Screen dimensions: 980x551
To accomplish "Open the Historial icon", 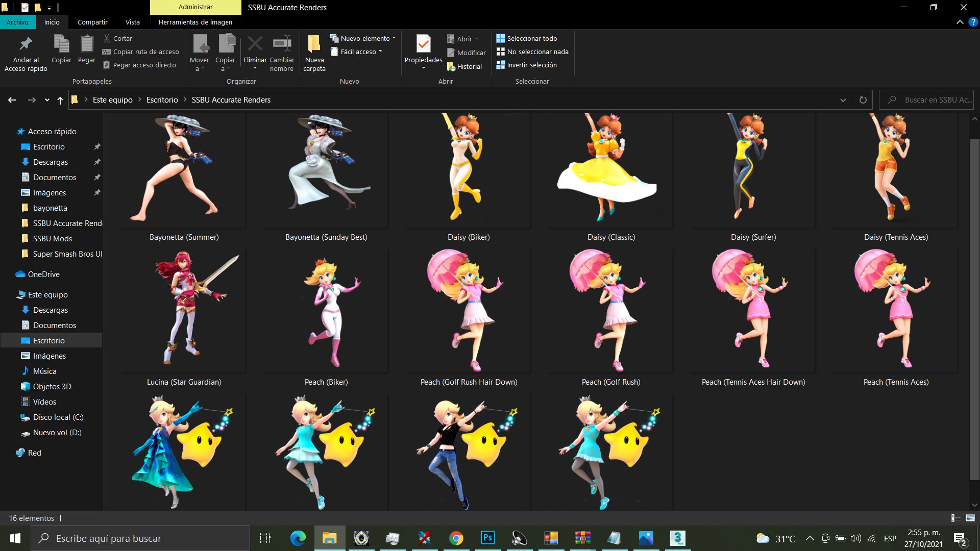I will click(x=451, y=66).
